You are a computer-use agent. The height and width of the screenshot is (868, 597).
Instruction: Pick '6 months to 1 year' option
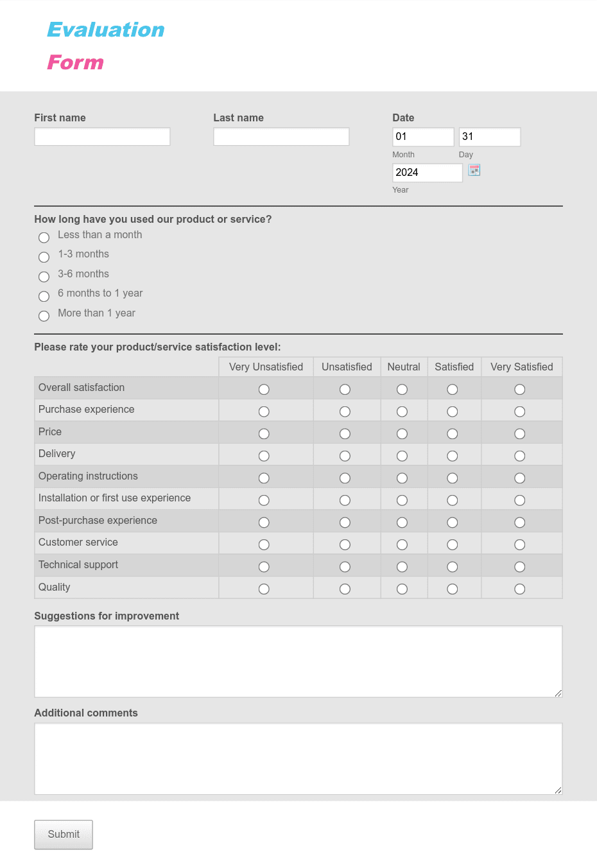[44, 297]
